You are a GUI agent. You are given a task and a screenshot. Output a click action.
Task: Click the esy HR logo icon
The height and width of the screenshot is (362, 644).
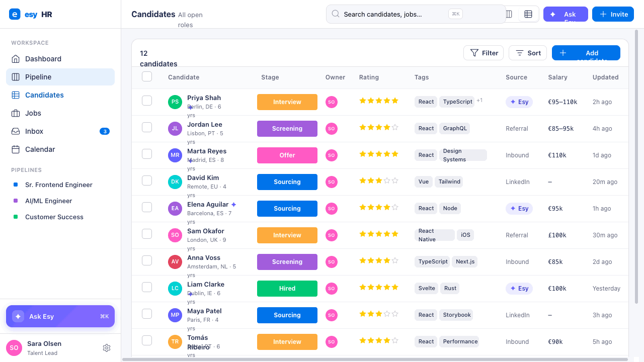click(15, 15)
